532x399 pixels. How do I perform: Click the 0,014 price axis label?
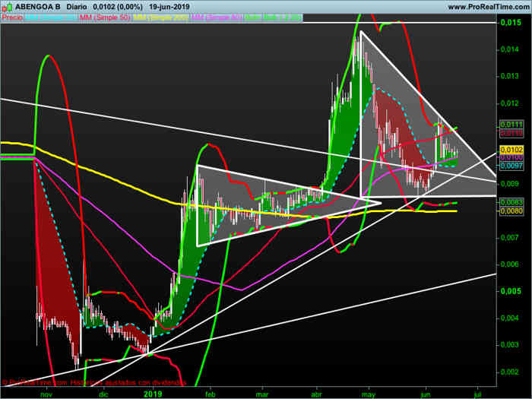coord(510,49)
